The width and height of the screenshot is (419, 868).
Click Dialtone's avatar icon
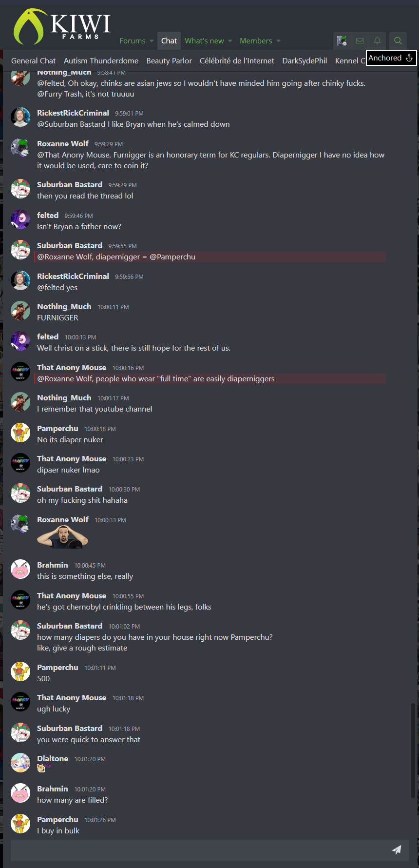(20, 763)
